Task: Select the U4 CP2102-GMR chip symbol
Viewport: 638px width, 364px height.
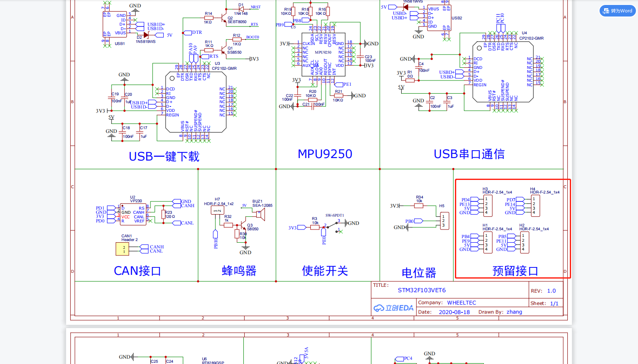Action: (503, 72)
